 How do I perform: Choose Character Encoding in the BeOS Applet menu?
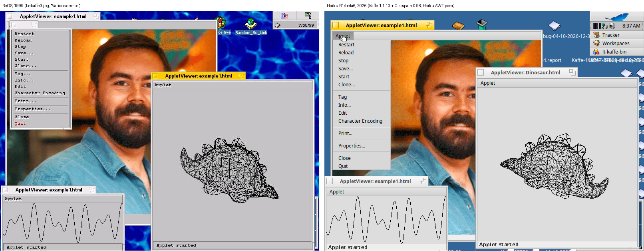point(41,93)
